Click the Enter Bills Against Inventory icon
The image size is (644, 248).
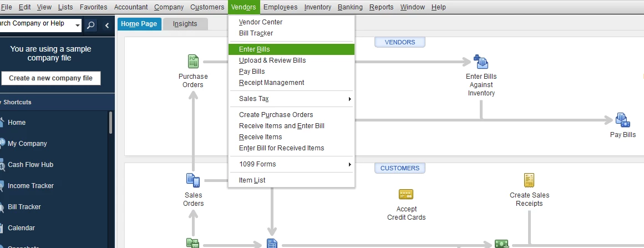click(x=481, y=62)
